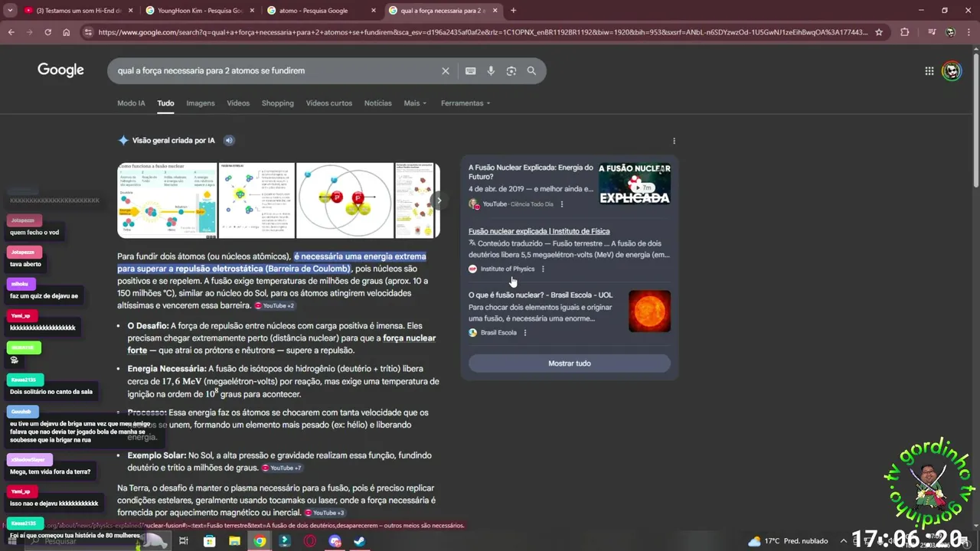Open the Chrome profile avatar
Screen dimensions: 980x551
950,32
